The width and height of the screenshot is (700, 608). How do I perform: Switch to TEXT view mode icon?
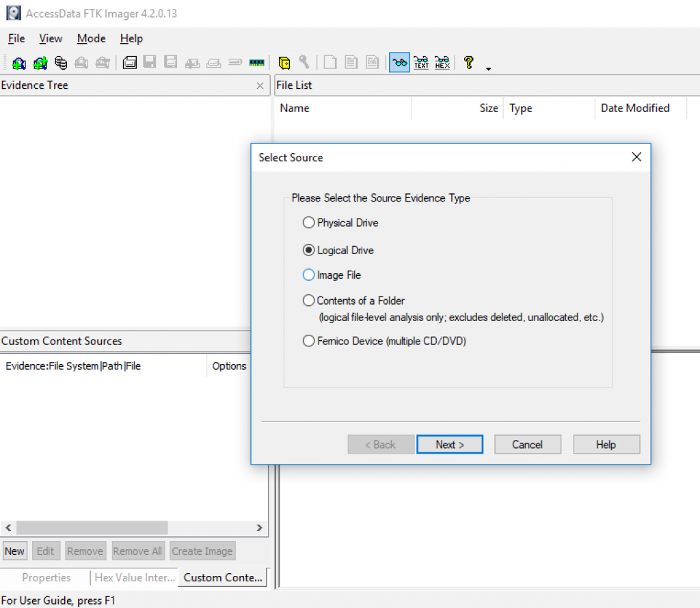tap(421, 63)
